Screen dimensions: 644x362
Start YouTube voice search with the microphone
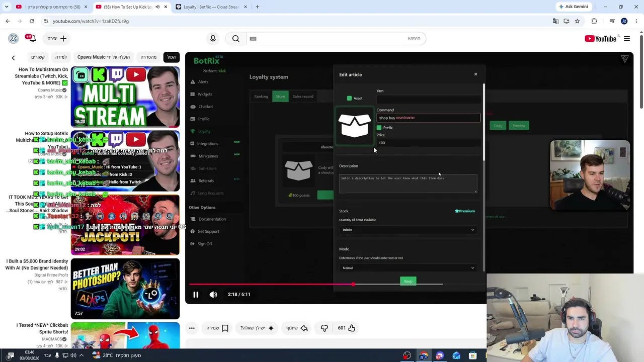213,39
